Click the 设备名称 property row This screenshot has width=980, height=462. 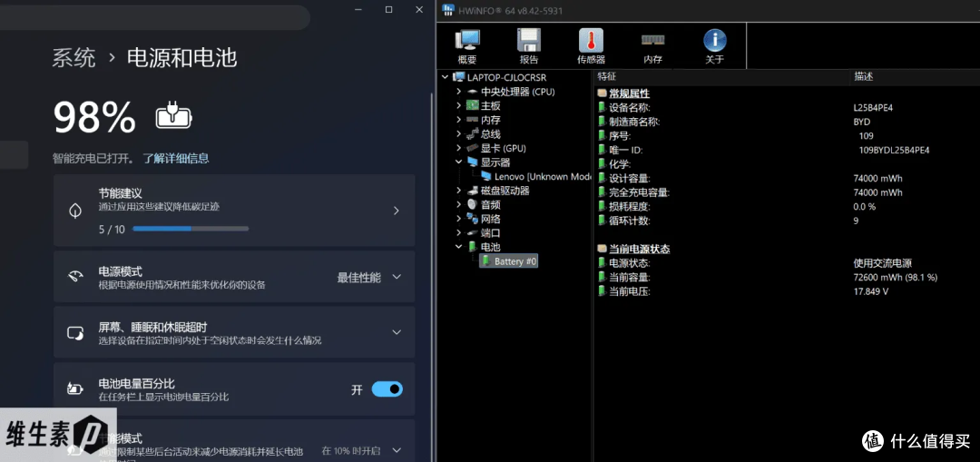click(x=788, y=107)
